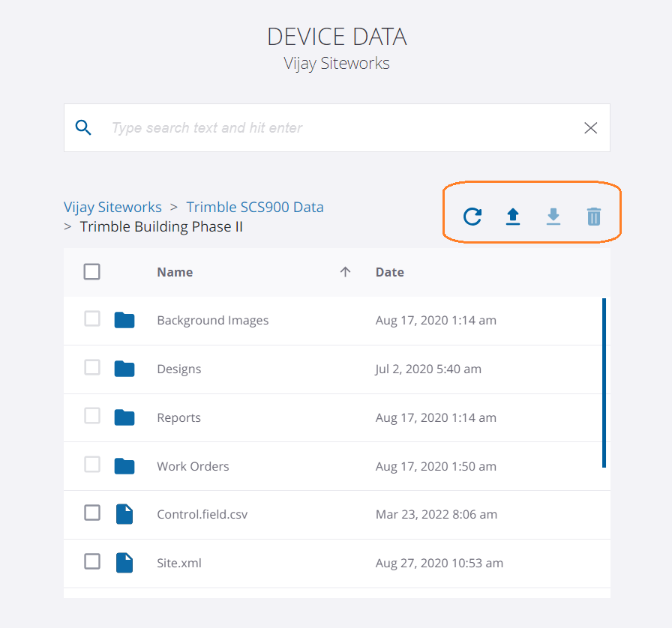Screen dimensions: 672x628
Task: Click the blue vertical scrollbar thumb
Action: pos(604,383)
